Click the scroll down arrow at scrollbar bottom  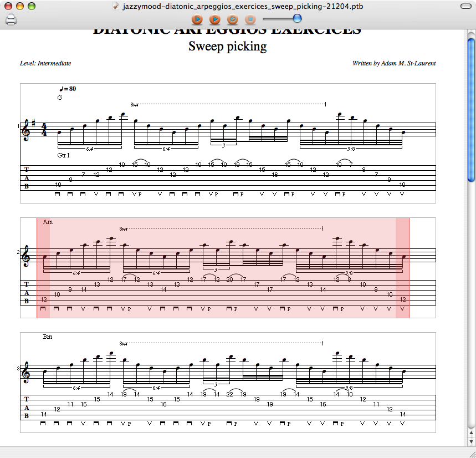coord(471,441)
